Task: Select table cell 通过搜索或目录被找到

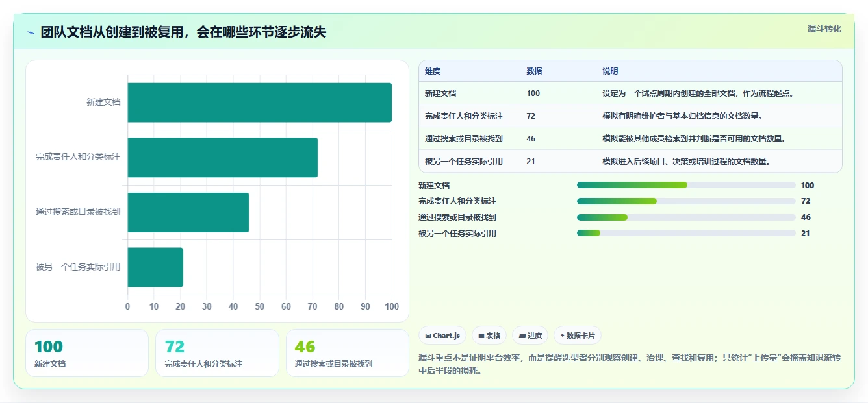Action: tap(464, 139)
